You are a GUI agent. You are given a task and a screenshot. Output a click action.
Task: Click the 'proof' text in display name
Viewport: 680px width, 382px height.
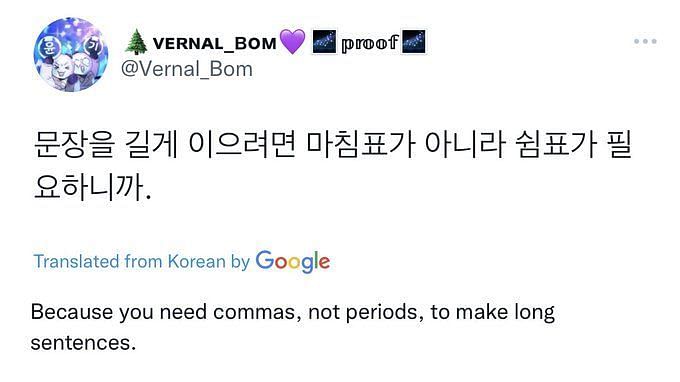tap(369, 43)
